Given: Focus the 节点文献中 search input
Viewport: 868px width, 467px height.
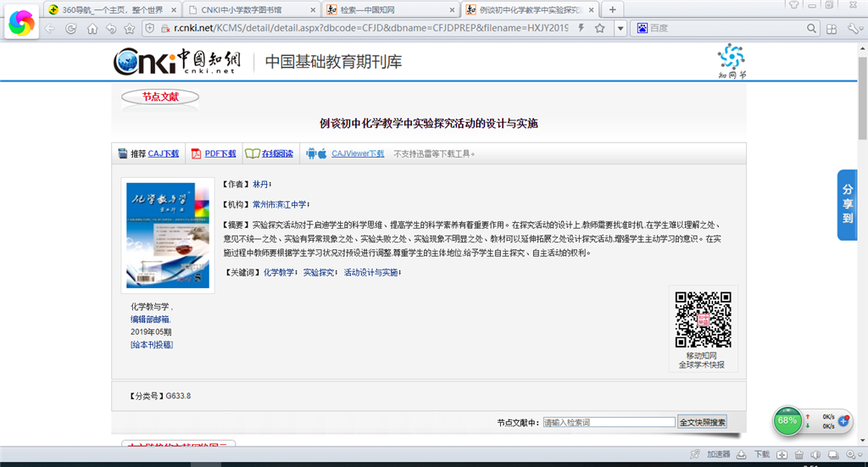Looking at the screenshot, I should (609, 422).
